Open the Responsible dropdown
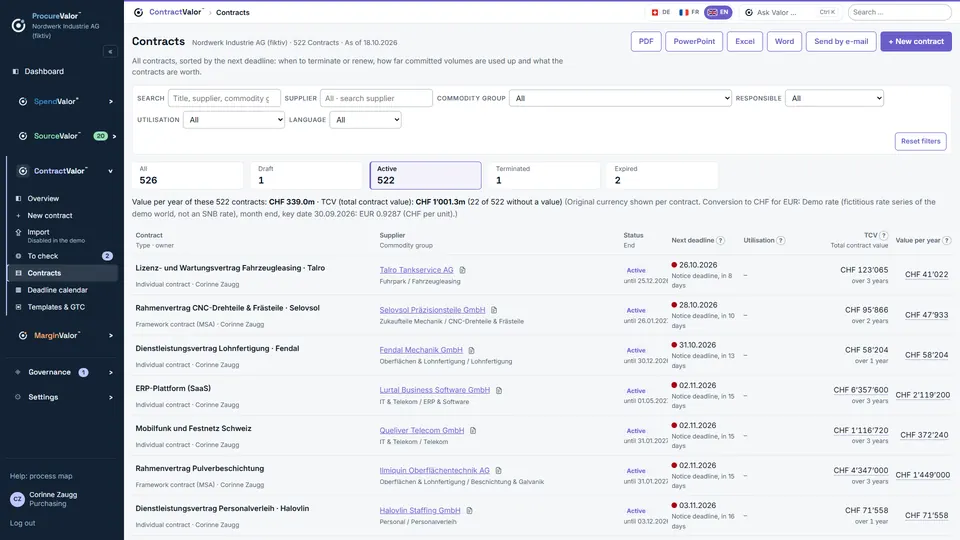Viewport: 960px width, 540px height. click(x=834, y=98)
